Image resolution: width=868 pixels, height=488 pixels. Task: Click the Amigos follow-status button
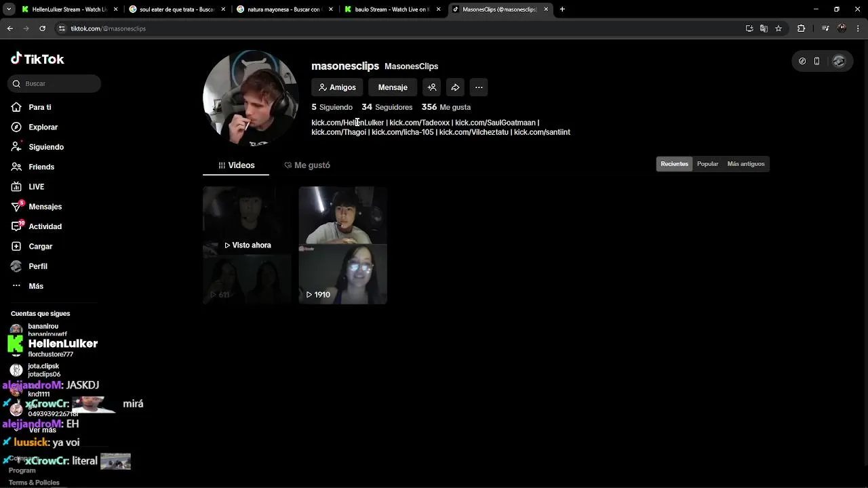[x=337, y=87]
